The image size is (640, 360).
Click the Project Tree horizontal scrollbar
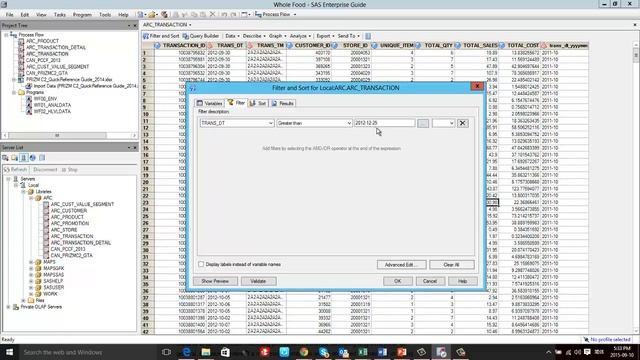tap(69, 135)
